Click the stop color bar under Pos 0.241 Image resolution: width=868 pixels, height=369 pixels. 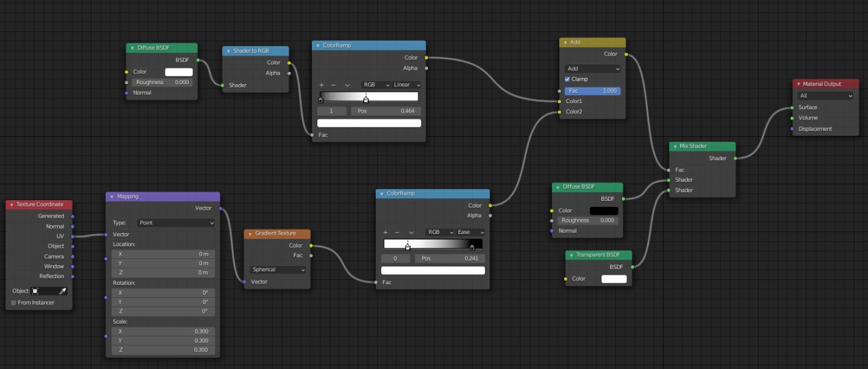pyautogui.click(x=433, y=271)
